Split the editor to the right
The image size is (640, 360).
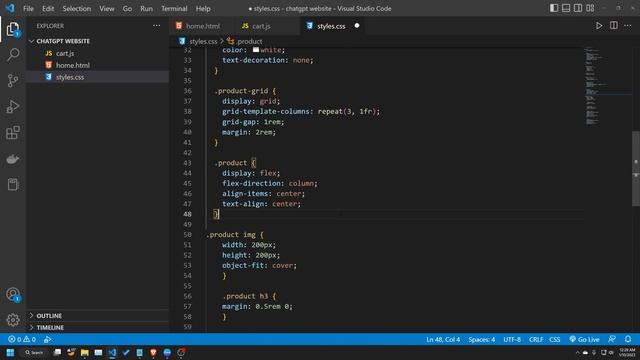[613, 26]
